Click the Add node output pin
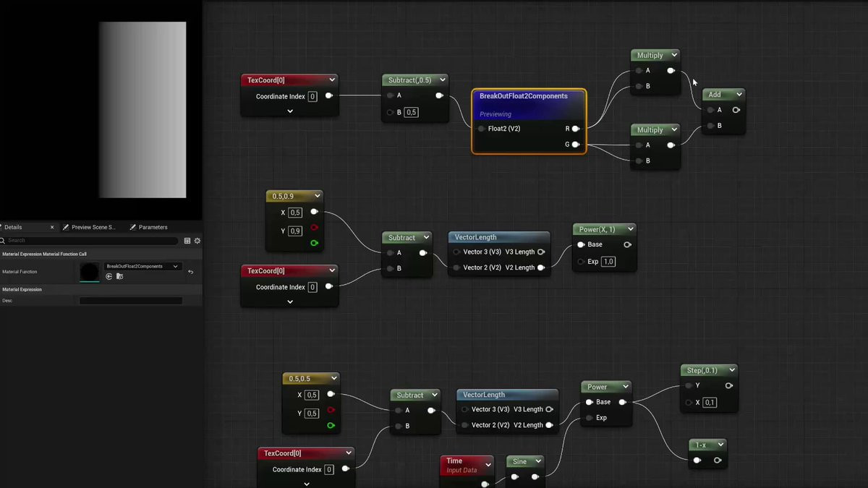Viewport: 868px width, 488px height. tap(736, 110)
